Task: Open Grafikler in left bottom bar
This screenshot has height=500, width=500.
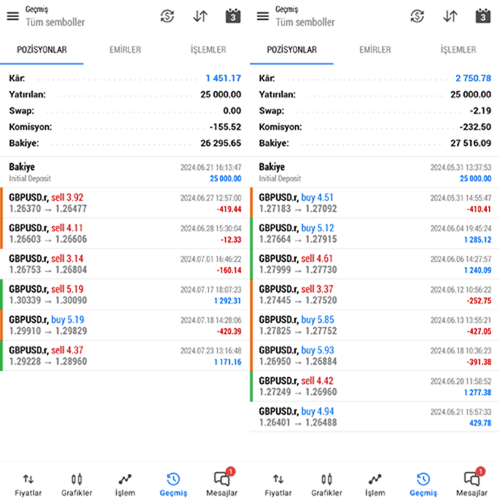Action: click(x=77, y=485)
